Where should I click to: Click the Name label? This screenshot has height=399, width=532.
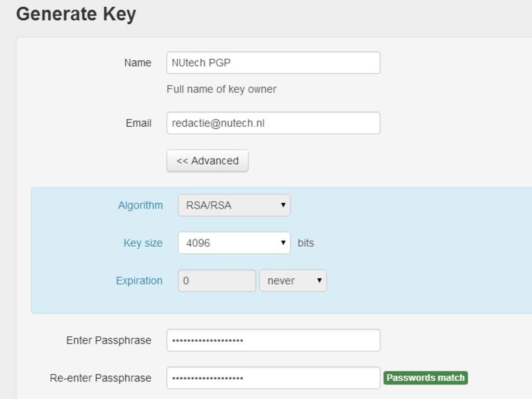(137, 63)
